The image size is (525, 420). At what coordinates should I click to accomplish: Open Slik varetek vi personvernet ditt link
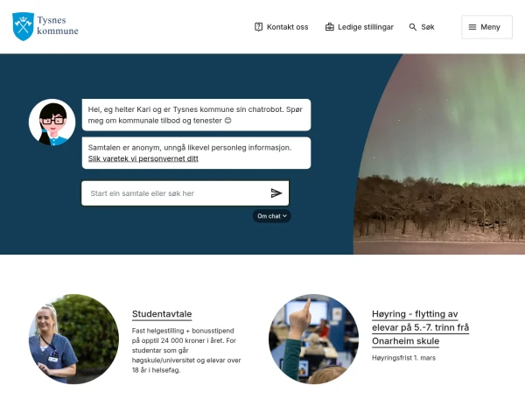click(x=143, y=158)
